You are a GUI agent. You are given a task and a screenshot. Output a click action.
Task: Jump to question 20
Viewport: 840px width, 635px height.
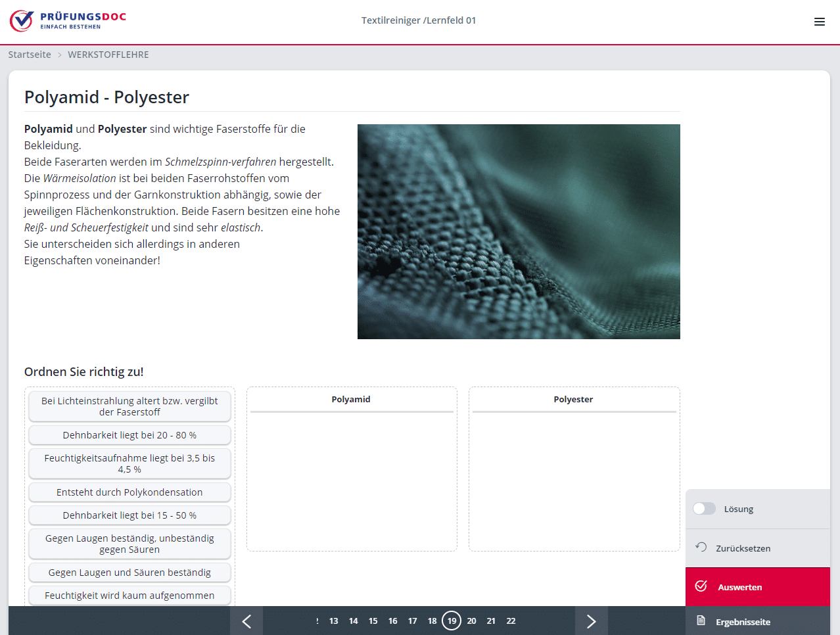471,621
